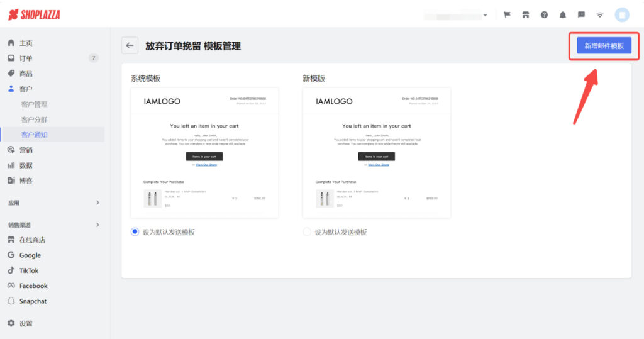Screen dimensions: 644x339
Task: Open 营销 in the sidebar
Action: point(26,150)
